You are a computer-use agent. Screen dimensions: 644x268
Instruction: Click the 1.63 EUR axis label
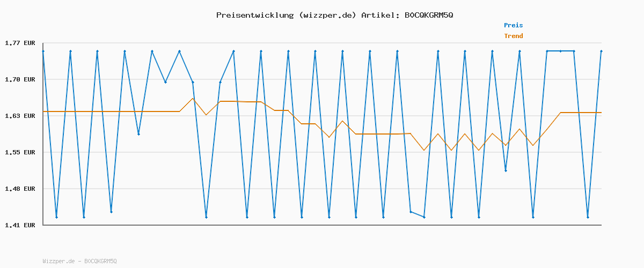(20, 116)
